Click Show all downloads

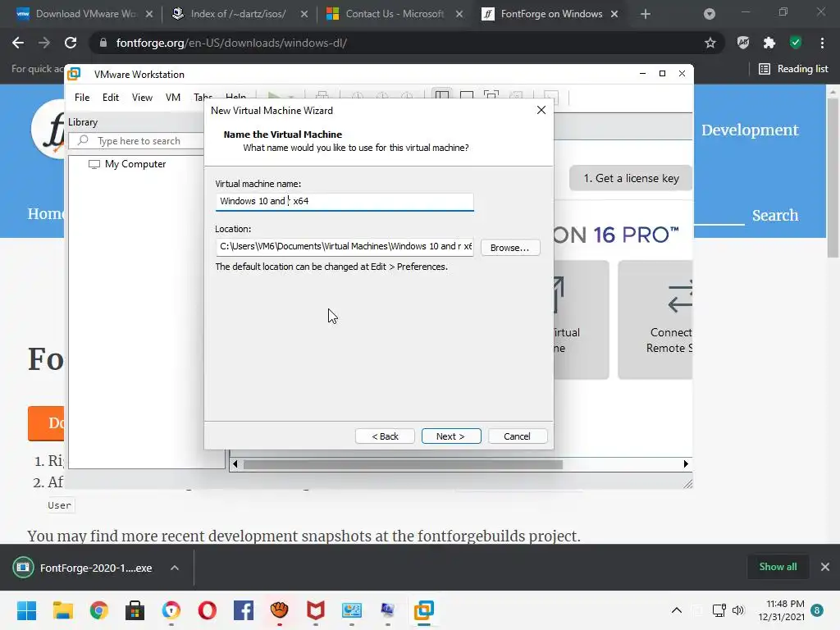[778, 567]
